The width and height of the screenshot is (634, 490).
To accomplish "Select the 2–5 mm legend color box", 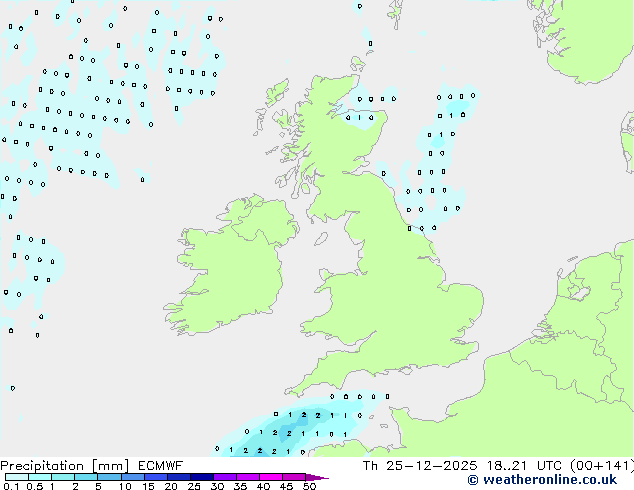I will tap(86, 477).
